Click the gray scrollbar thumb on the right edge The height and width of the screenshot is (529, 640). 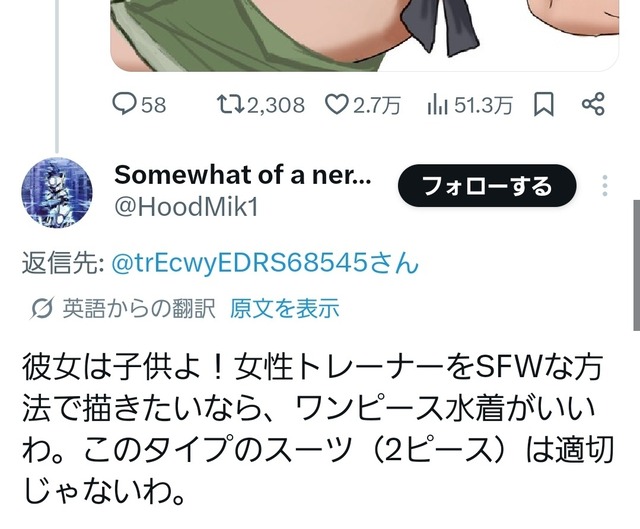636,265
